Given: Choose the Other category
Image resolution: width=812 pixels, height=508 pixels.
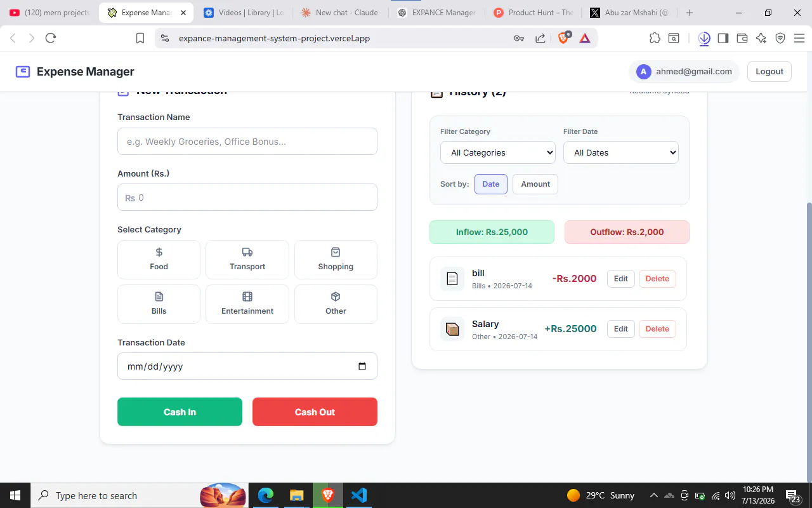Looking at the screenshot, I should point(336,304).
